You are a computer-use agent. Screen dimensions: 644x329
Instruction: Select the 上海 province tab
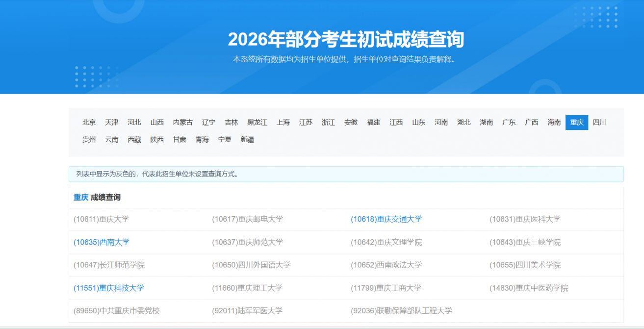coord(283,123)
